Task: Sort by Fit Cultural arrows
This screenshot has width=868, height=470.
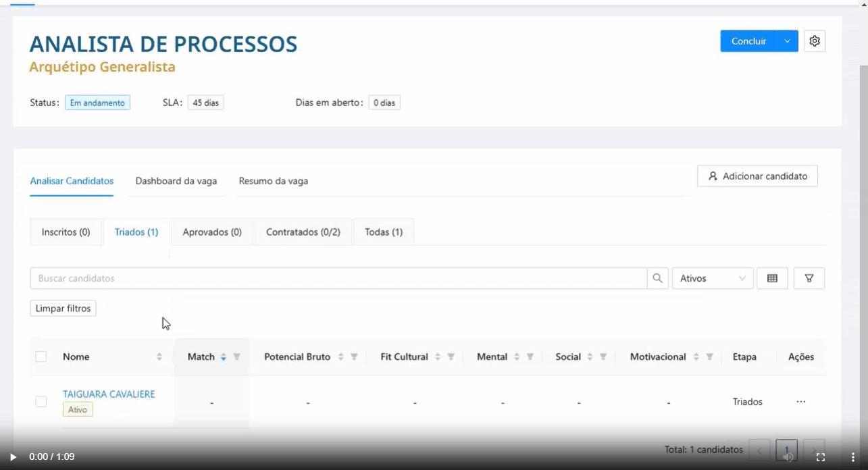Action: pyautogui.click(x=438, y=357)
